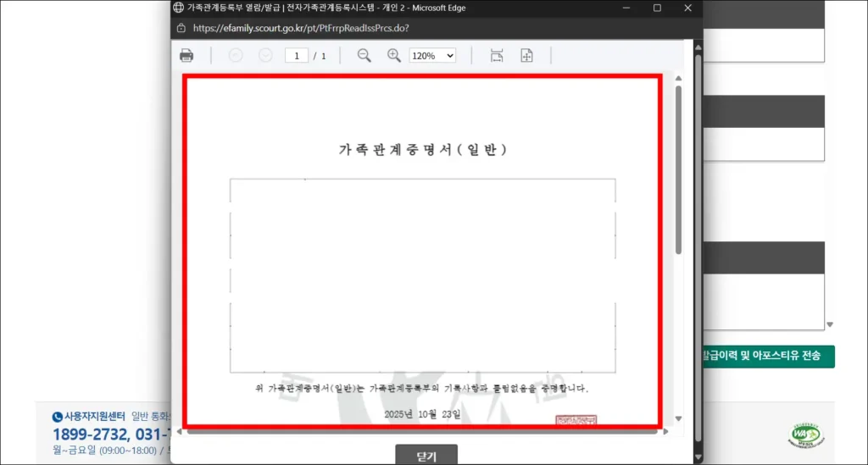Click the 1899-2732 support phone number

click(91, 435)
